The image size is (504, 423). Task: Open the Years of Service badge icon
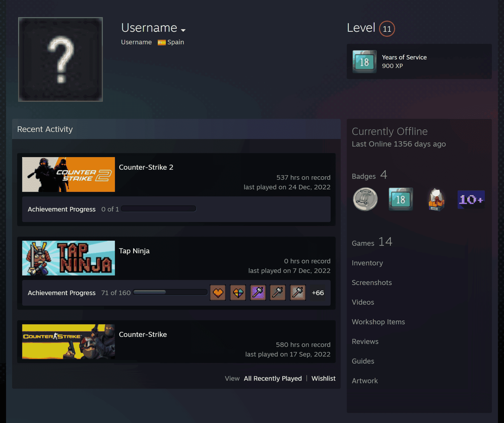click(x=364, y=62)
